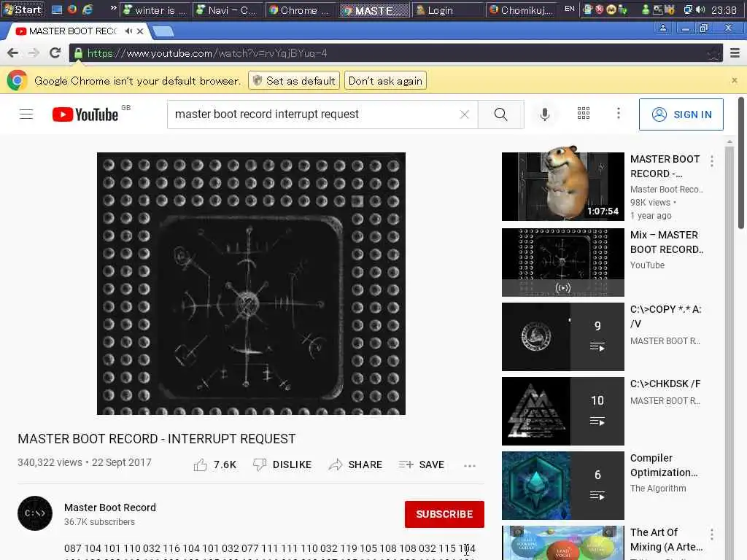Switch to Chrome taskbar window
The image size is (747, 560).
[301, 10]
